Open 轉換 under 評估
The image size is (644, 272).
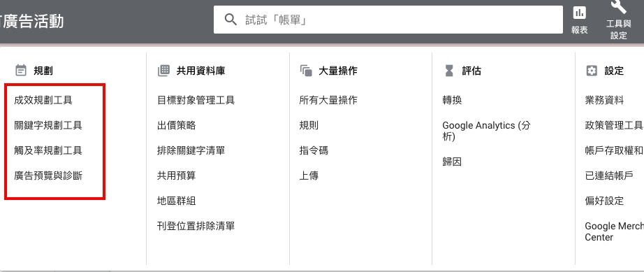452,100
